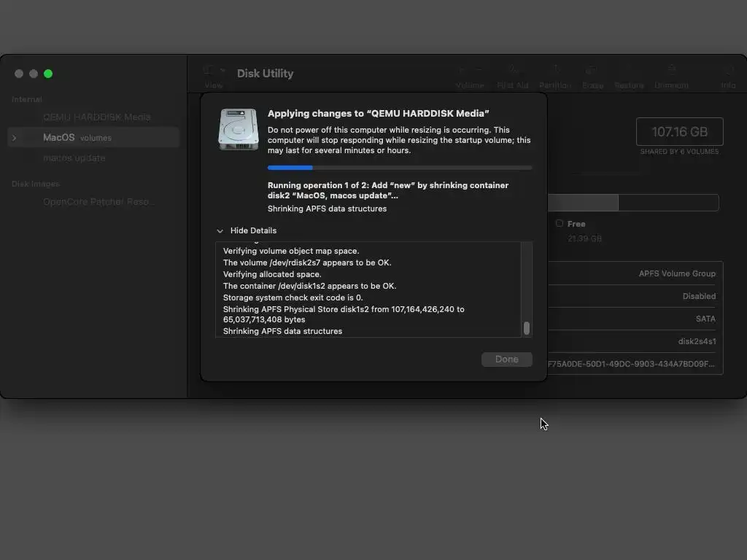This screenshot has width=747, height=560.
Task: Click the Disk Utility window title
Action: (266, 74)
